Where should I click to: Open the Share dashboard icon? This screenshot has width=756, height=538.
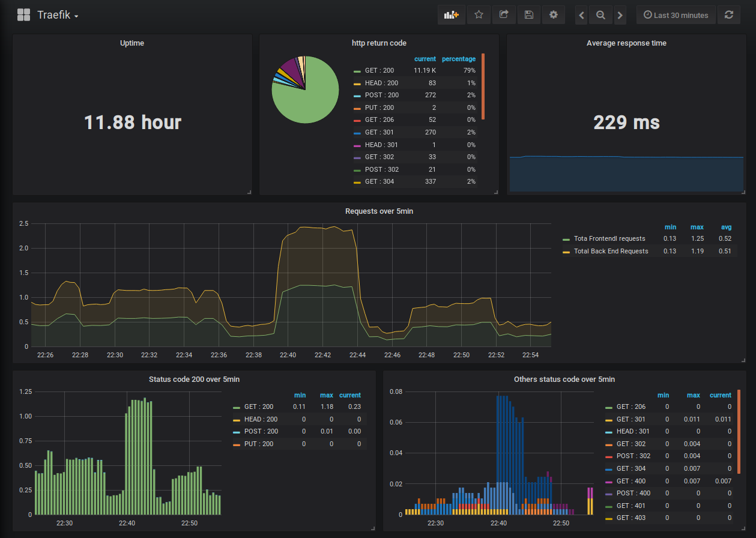pos(504,15)
